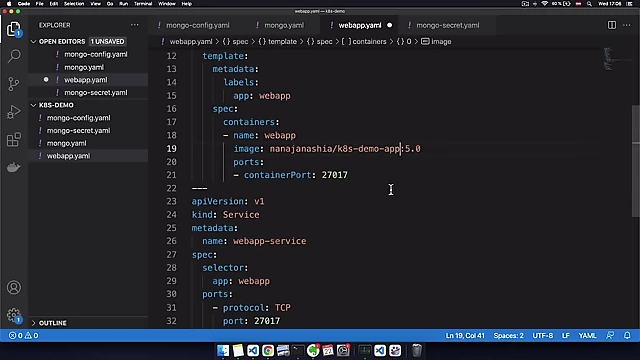Open Evernote from the Dock

[x=313, y=350]
